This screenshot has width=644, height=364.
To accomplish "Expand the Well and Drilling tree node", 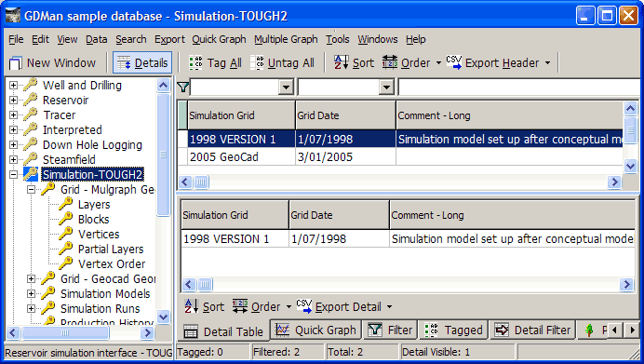I will coord(14,86).
